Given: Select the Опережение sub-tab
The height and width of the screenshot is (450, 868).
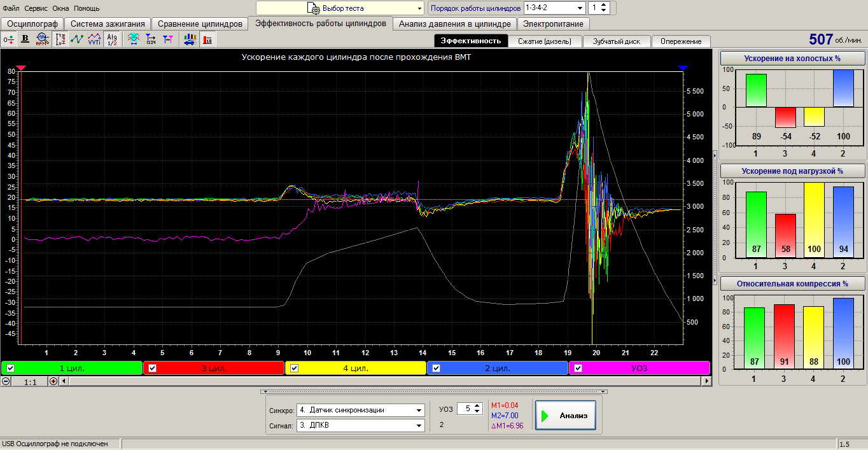Looking at the screenshot, I should pyautogui.click(x=680, y=41).
